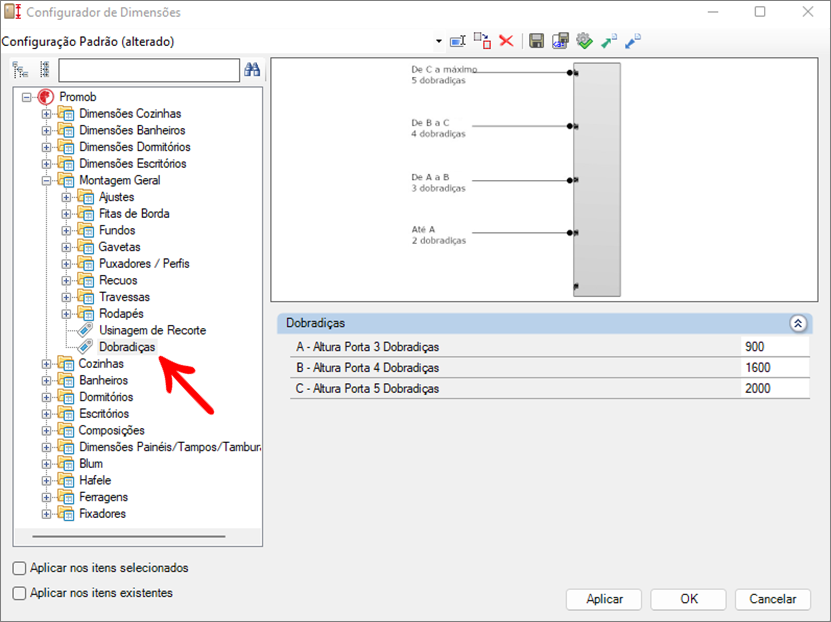Viewport: 831px width, 622px height.
Task: Expand the Ajustes node
Action: point(66,198)
